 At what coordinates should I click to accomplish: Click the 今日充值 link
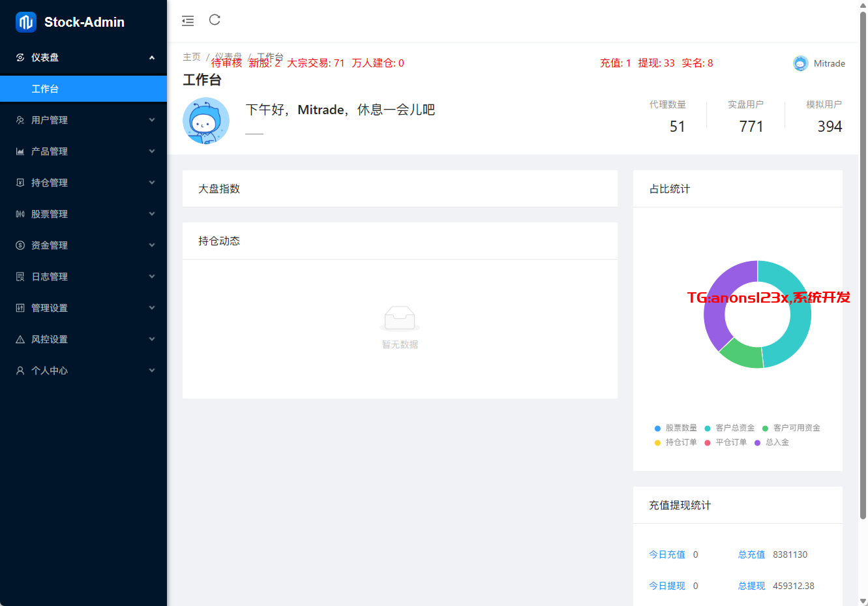(666, 554)
